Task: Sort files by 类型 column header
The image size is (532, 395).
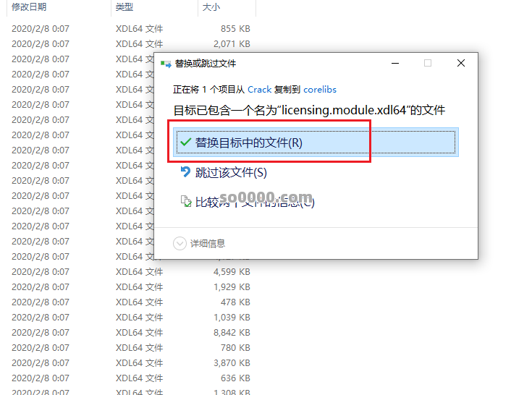Action: point(124,7)
